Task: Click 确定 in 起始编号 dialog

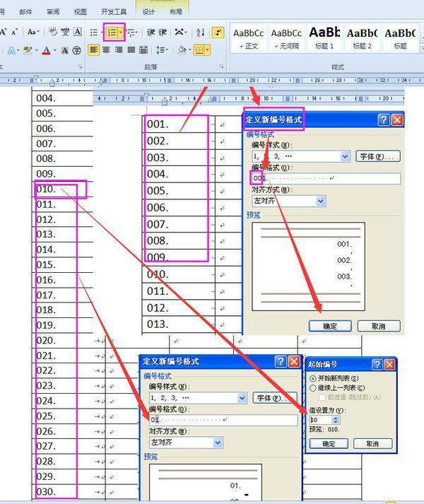Action: coord(329,444)
